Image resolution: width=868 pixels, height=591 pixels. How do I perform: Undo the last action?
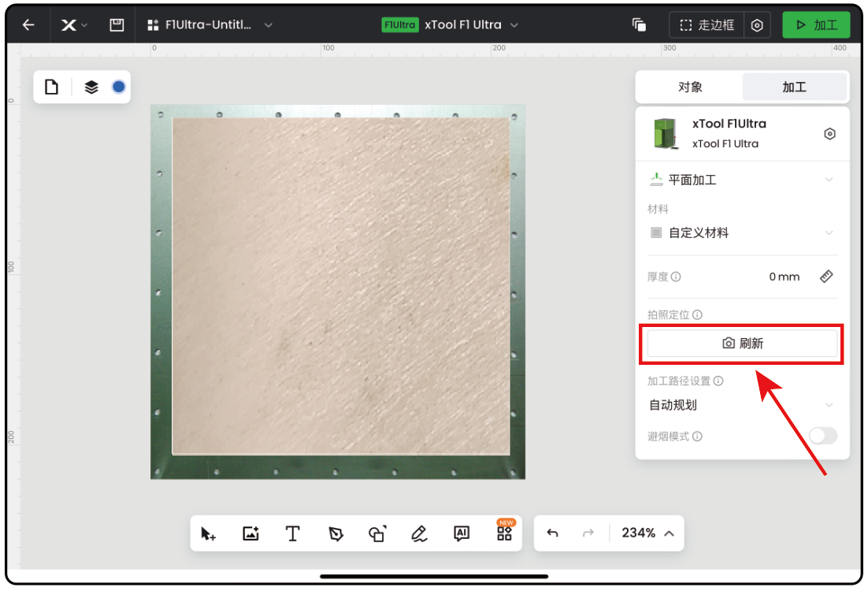[x=552, y=533]
